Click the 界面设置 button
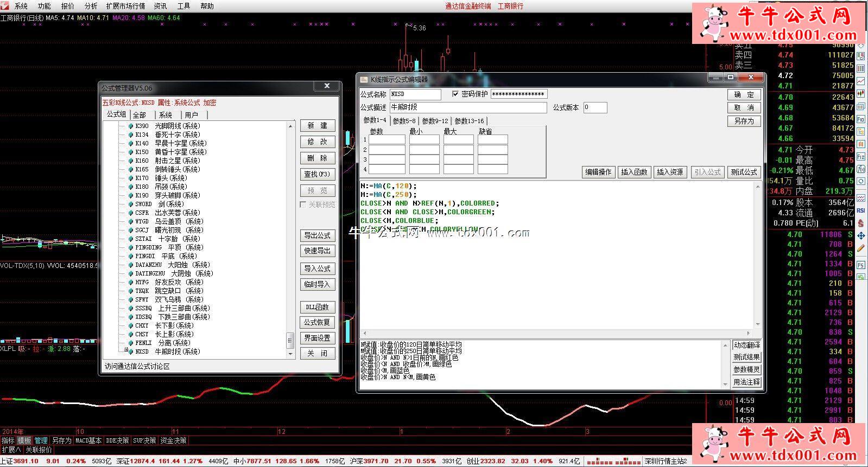This screenshot has width=868, height=467. 318,338
